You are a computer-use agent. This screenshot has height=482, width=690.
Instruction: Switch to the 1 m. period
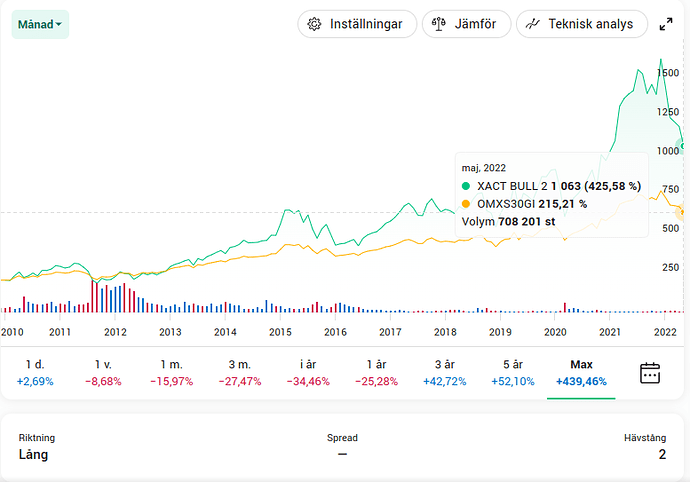[172, 373]
